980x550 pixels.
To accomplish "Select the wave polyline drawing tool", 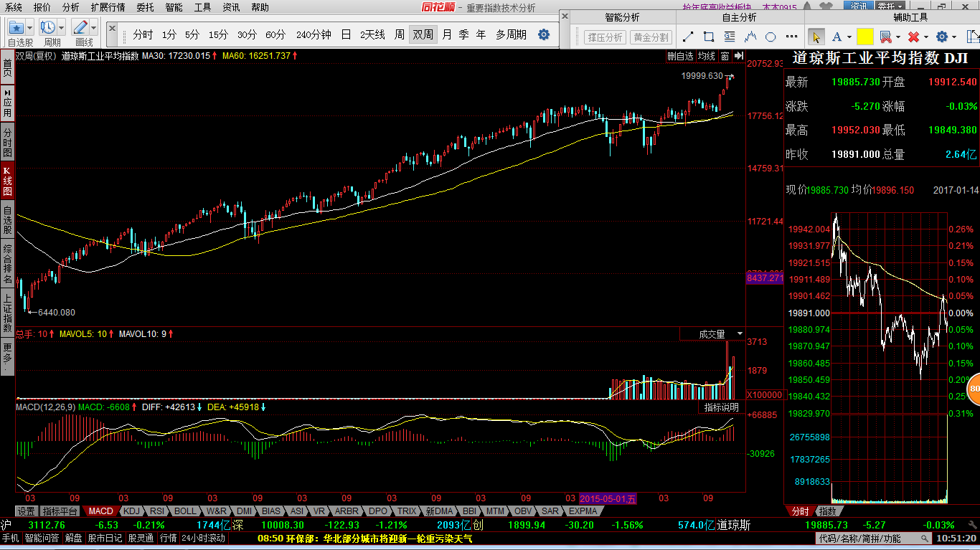I will (x=750, y=37).
